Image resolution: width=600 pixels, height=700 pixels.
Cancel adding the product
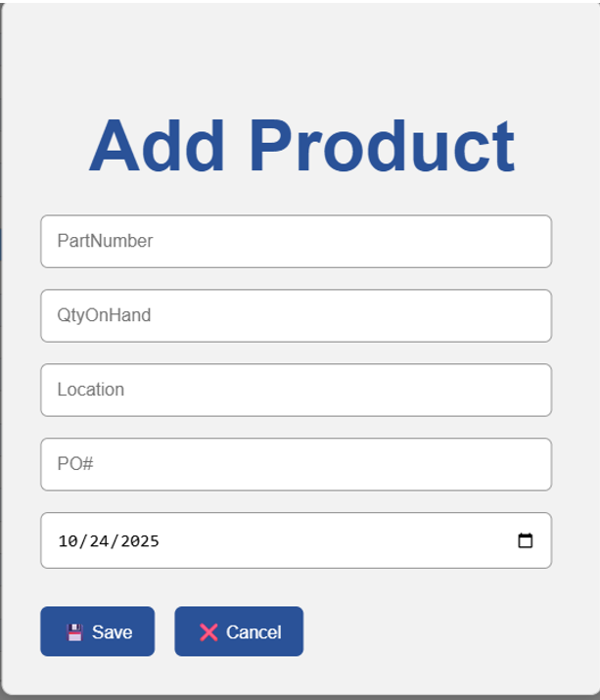239,631
